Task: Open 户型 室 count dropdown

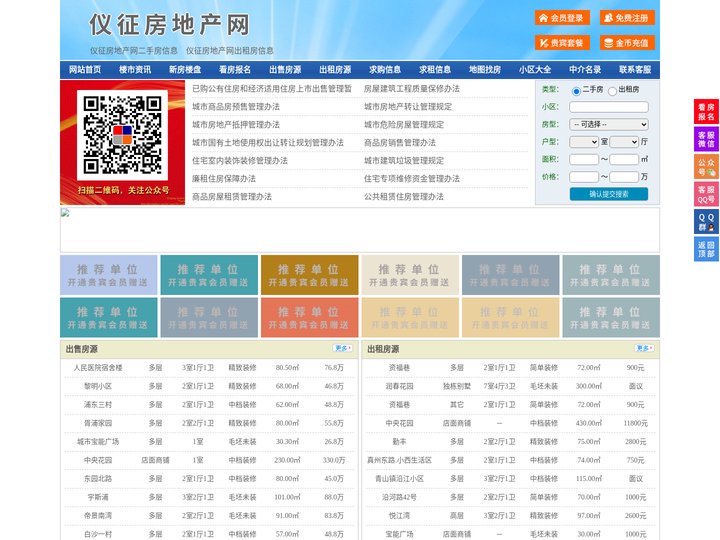Action: 584,142
